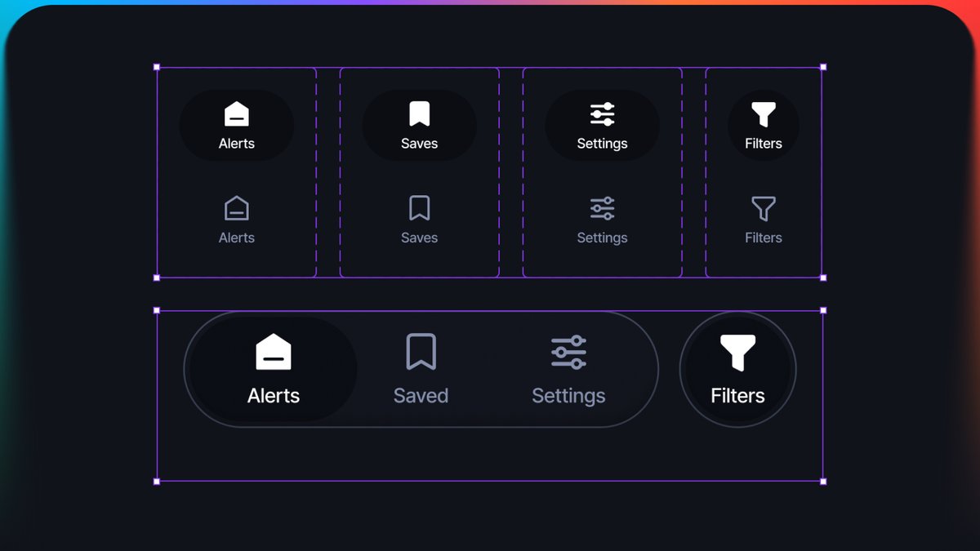Click the Settings sliders icon in bottom navigation bar

click(568, 352)
